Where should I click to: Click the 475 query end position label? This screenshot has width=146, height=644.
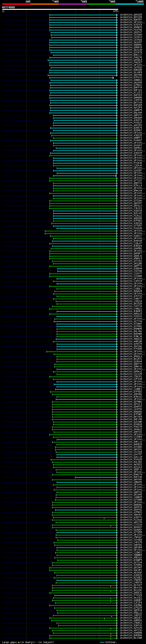[x=115, y=11]
